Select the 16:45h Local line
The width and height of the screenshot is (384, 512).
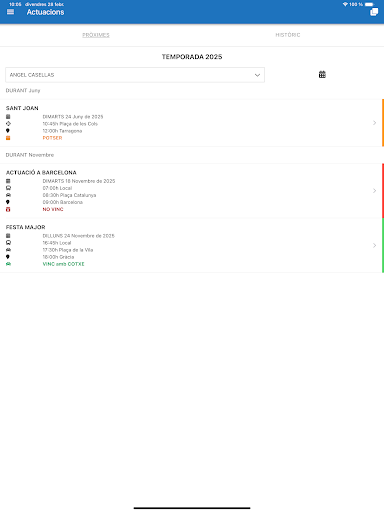(x=57, y=243)
